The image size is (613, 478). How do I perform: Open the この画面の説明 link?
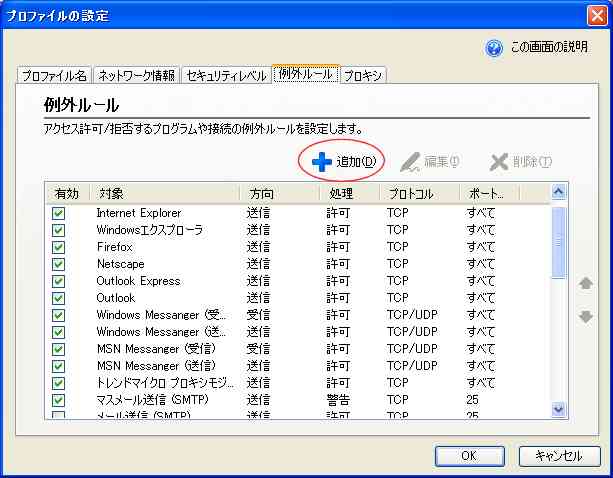[x=549, y=47]
